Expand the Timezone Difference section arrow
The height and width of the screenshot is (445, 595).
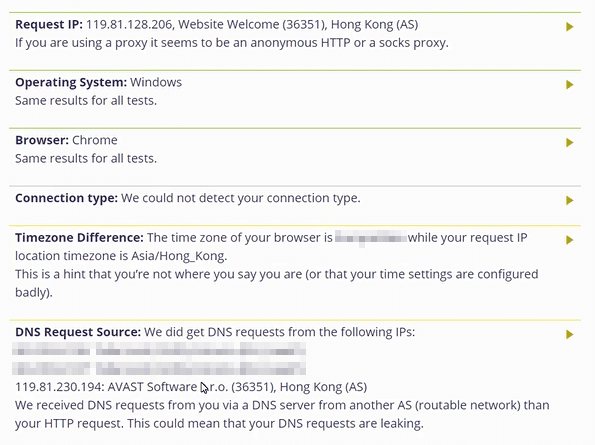pyautogui.click(x=569, y=240)
